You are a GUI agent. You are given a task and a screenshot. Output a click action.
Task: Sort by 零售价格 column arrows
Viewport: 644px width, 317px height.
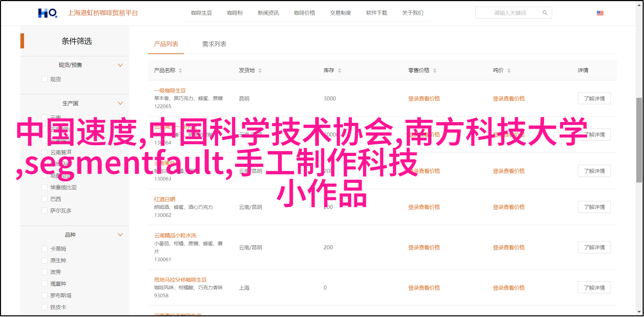[435, 70]
